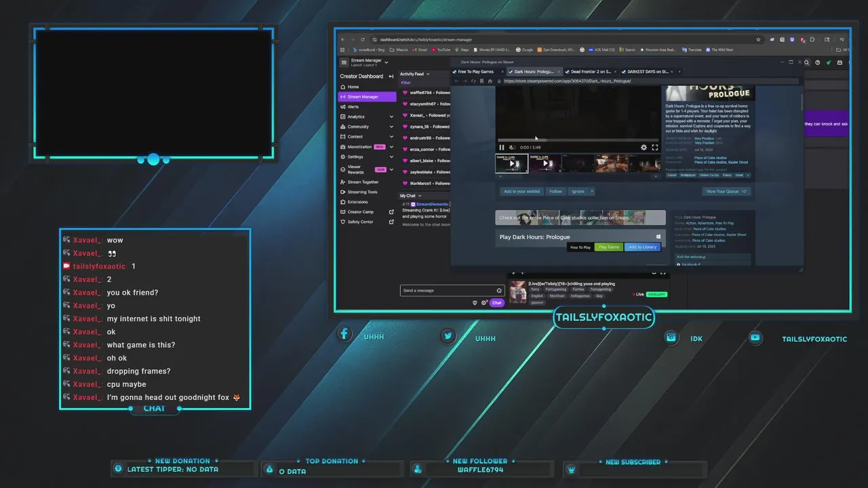868x488 pixels.
Task: Expand the Community sidebar section
Action: click(x=391, y=127)
